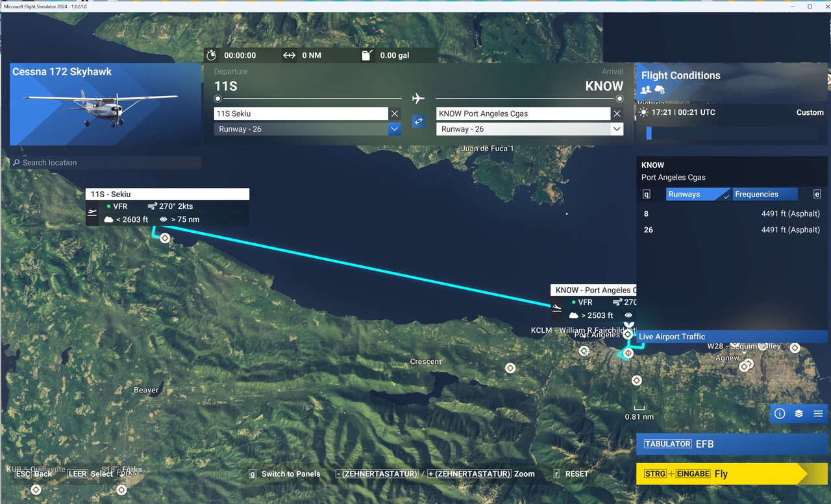Screen dimensions: 831x504
Task: Click the landing icon in the KNOW popup
Action: click(557, 309)
